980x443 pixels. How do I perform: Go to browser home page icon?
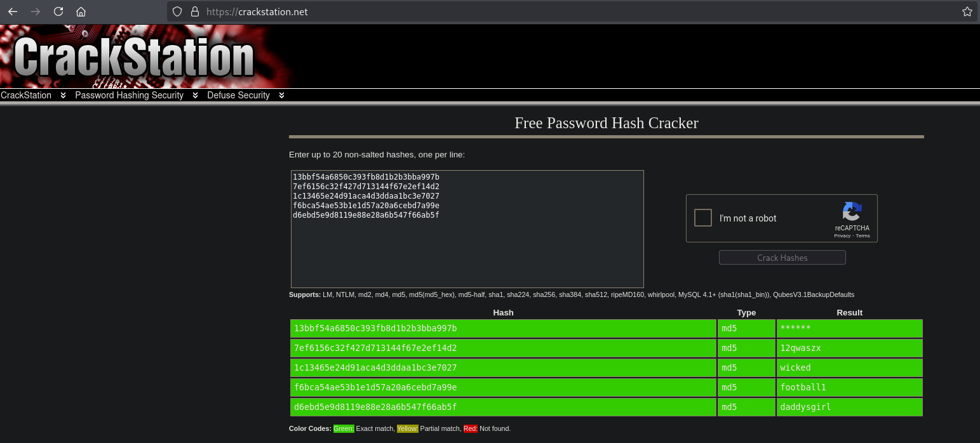click(81, 11)
